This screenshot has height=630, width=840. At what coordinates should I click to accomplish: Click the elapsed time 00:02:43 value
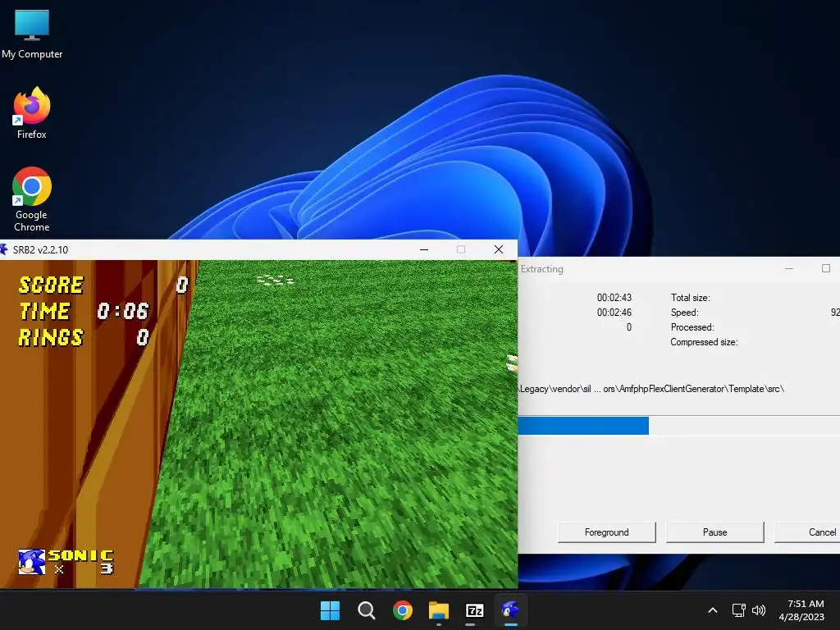614,298
